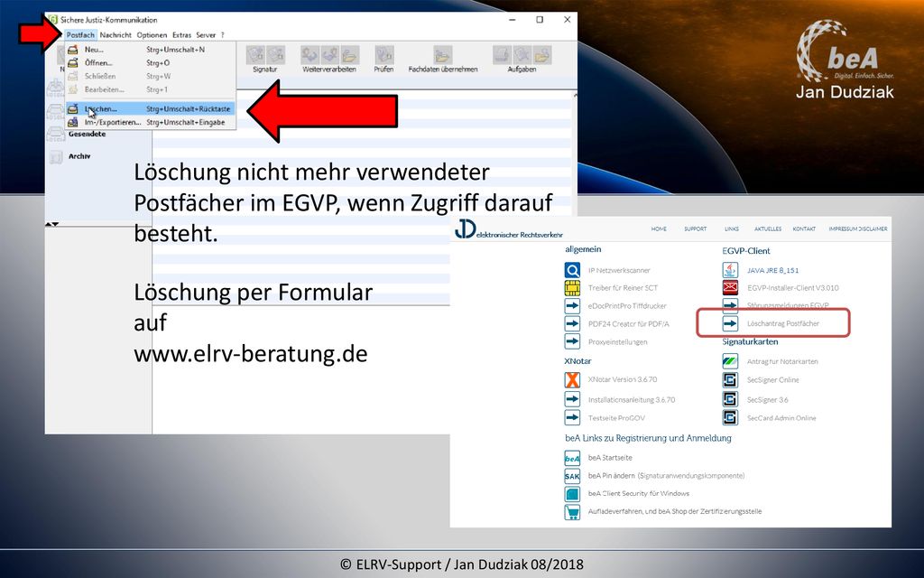The height and width of the screenshot is (578, 924).
Task: Open LINKS in the website navigation
Action: click(731, 228)
